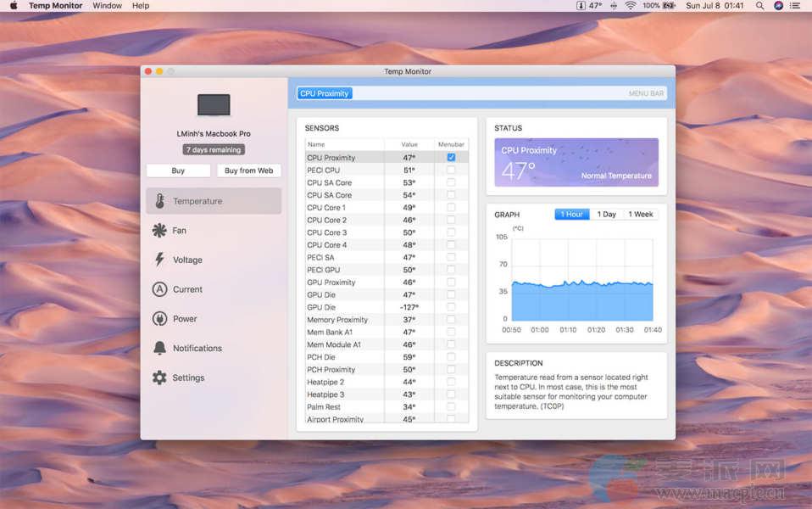
Task: Open the Window menu
Action: click(x=107, y=6)
